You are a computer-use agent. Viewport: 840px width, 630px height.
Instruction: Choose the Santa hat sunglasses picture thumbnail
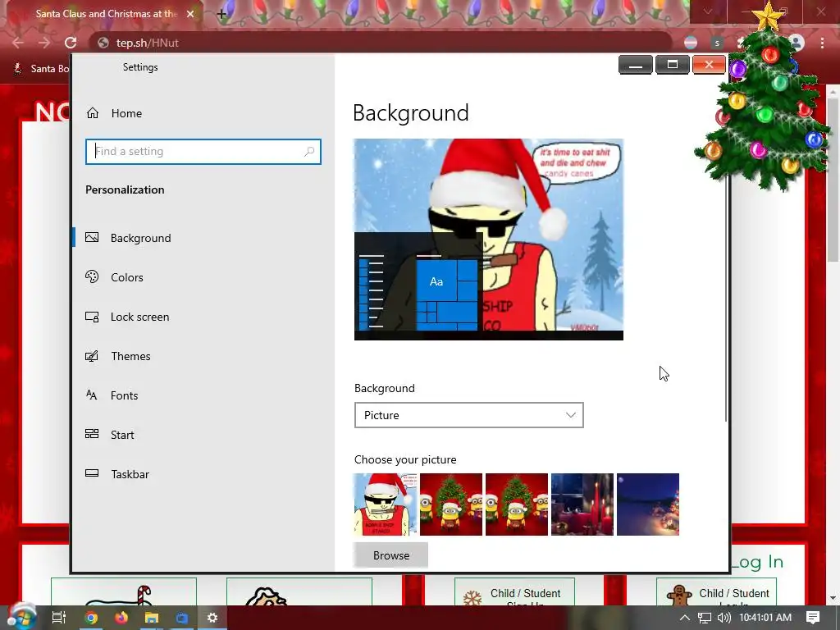[386, 504]
